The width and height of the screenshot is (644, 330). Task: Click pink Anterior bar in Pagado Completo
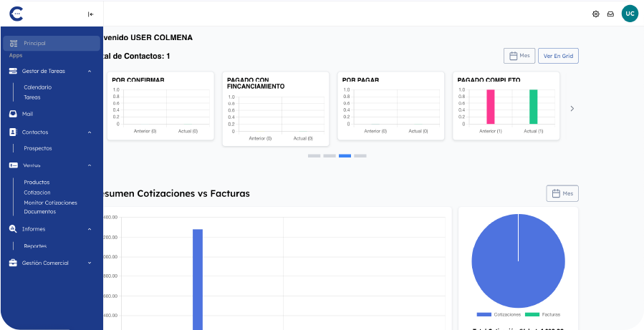[x=491, y=107]
